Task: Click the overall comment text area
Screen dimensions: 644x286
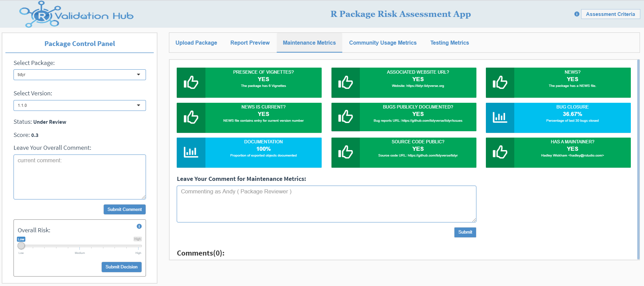Action: pos(80,177)
